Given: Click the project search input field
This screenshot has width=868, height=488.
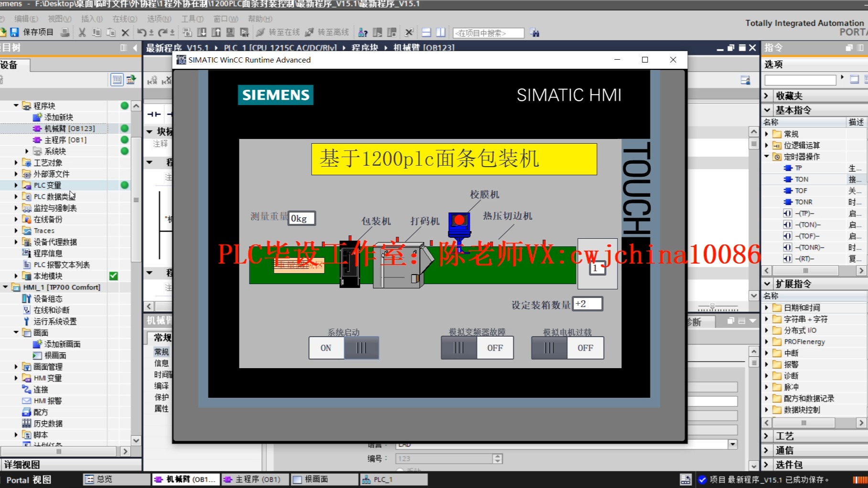Looking at the screenshot, I should point(488,33).
